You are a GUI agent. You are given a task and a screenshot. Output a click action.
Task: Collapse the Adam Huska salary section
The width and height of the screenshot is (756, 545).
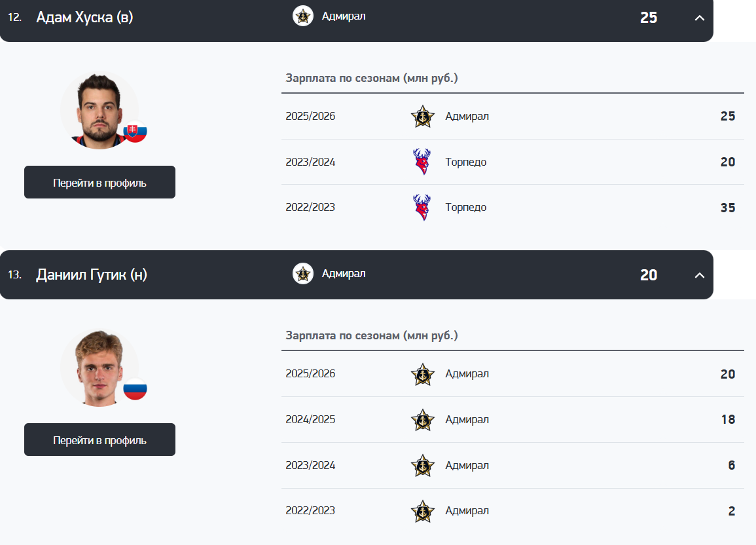(699, 18)
